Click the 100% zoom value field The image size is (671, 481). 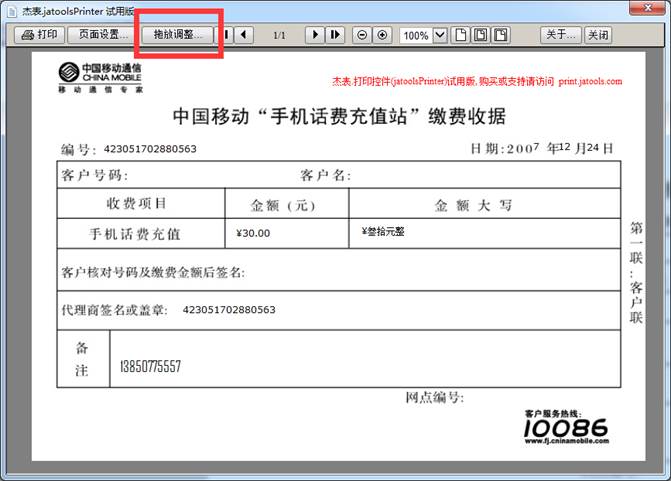coord(416,36)
